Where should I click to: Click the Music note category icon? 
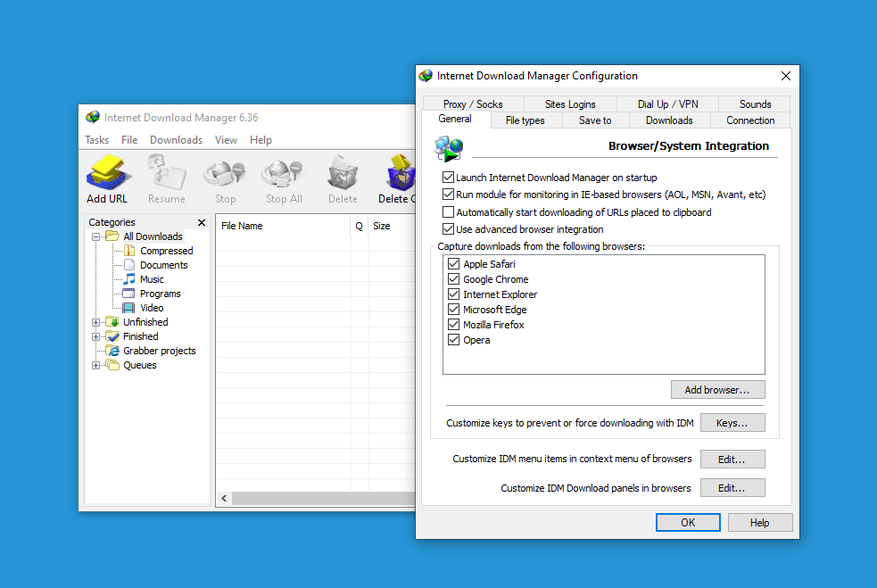coord(129,278)
